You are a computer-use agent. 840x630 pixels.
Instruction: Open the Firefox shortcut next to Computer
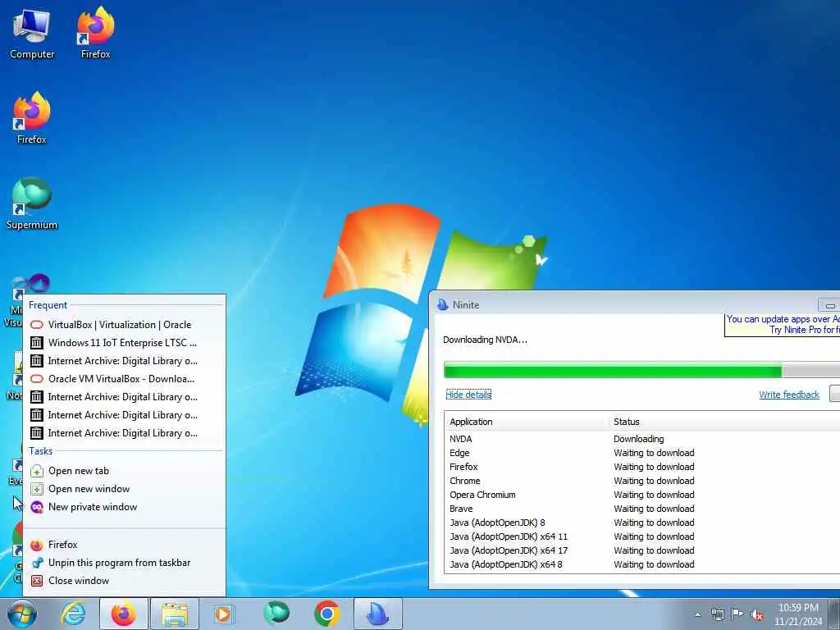[95, 33]
